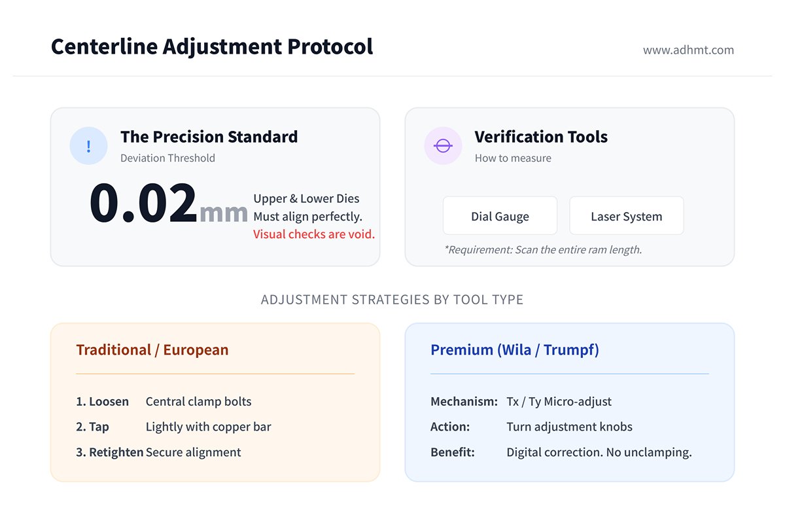The image size is (785, 532).
Task: Select the Traditional / European heading
Action: tap(152, 349)
